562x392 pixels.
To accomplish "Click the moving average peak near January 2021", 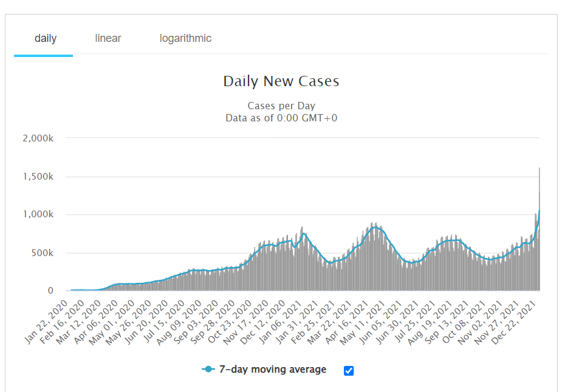I will click(x=304, y=234).
